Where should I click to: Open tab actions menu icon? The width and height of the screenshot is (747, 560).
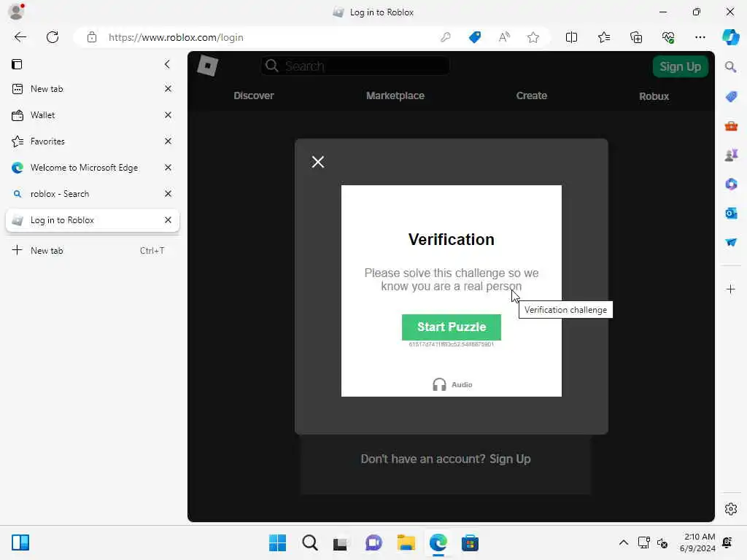(17, 64)
